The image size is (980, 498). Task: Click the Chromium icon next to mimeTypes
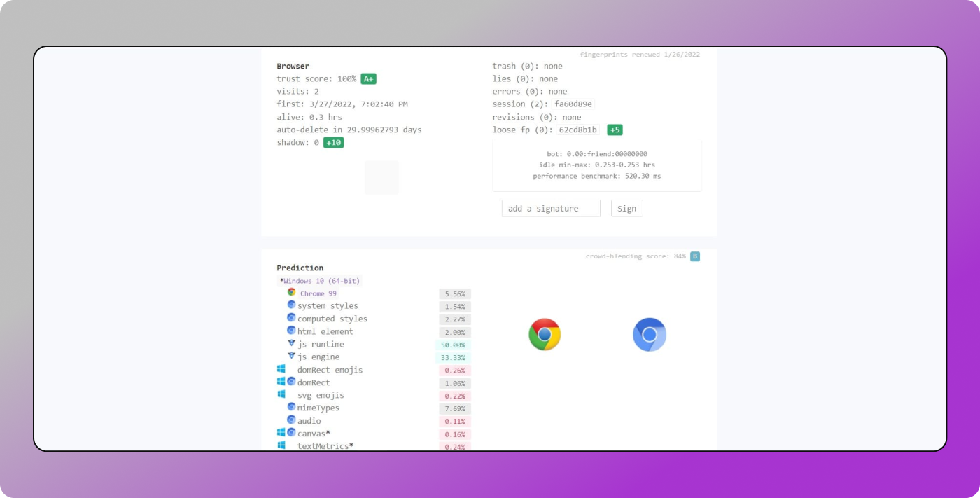[x=292, y=408]
